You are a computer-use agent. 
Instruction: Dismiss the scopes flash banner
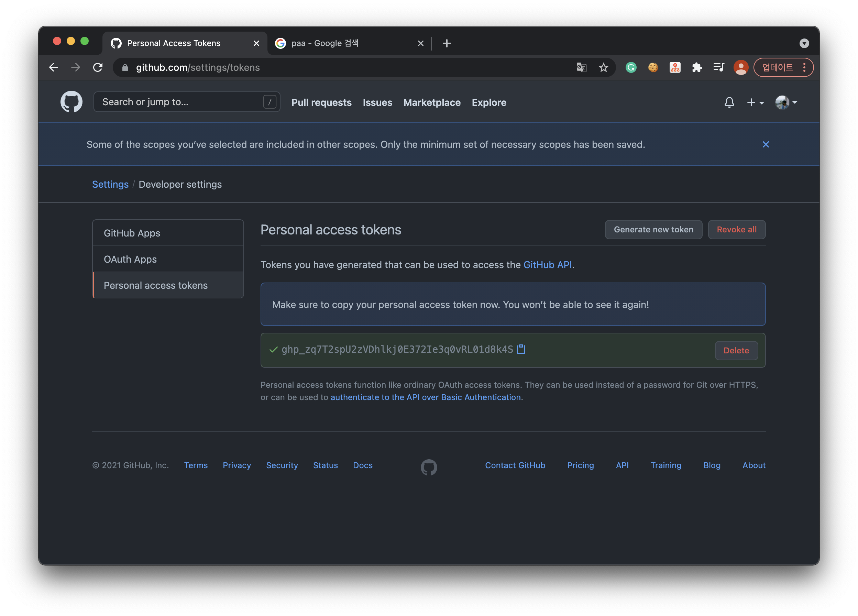click(x=765, y=144)
